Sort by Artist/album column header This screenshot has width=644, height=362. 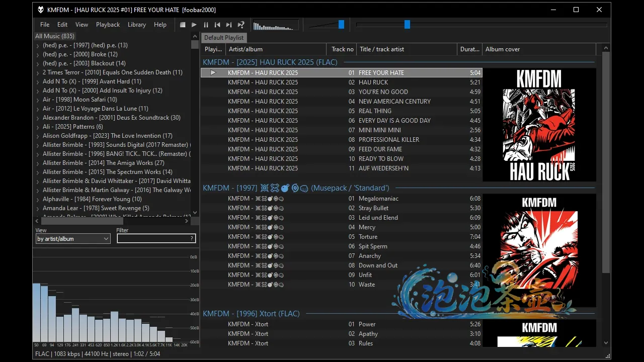pos(276,49)
